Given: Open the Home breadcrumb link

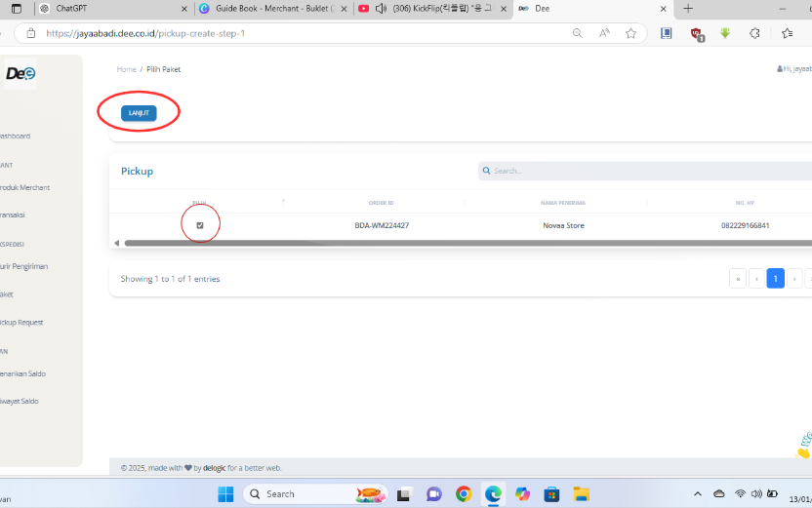Looking at the screenshot, I should click(126, 69).
